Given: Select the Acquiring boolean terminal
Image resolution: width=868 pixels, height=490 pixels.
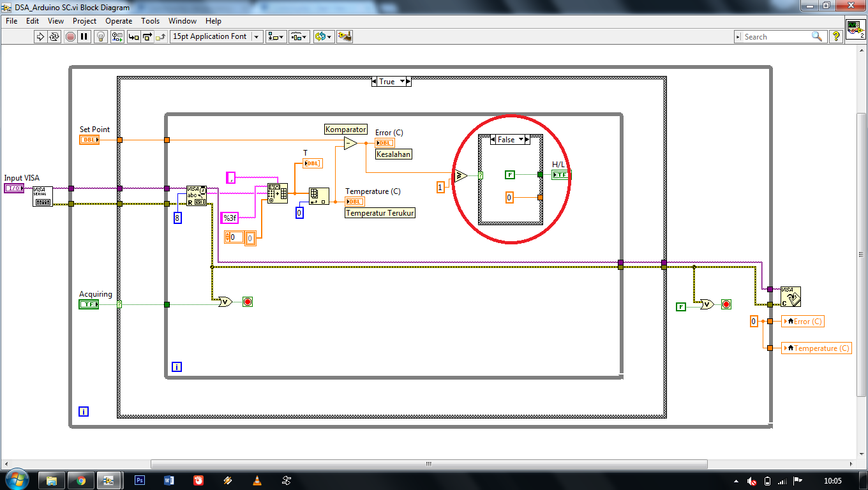Looking at the screenshot, I should click(x=89, y=304).
